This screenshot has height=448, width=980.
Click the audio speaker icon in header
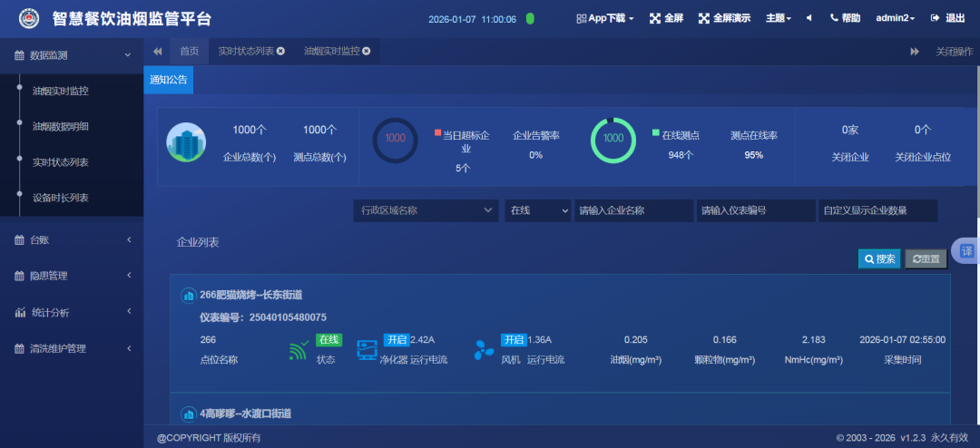click(x=808, y=18)
